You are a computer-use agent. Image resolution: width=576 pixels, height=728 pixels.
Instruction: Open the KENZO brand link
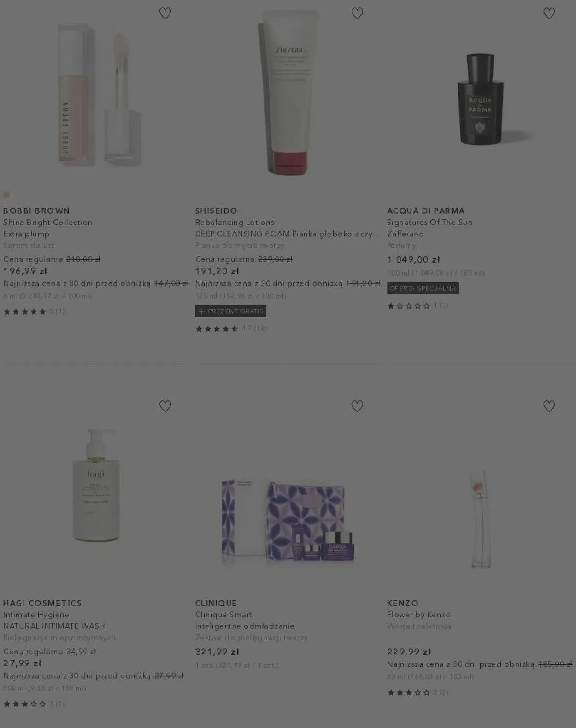click(403, 603)
